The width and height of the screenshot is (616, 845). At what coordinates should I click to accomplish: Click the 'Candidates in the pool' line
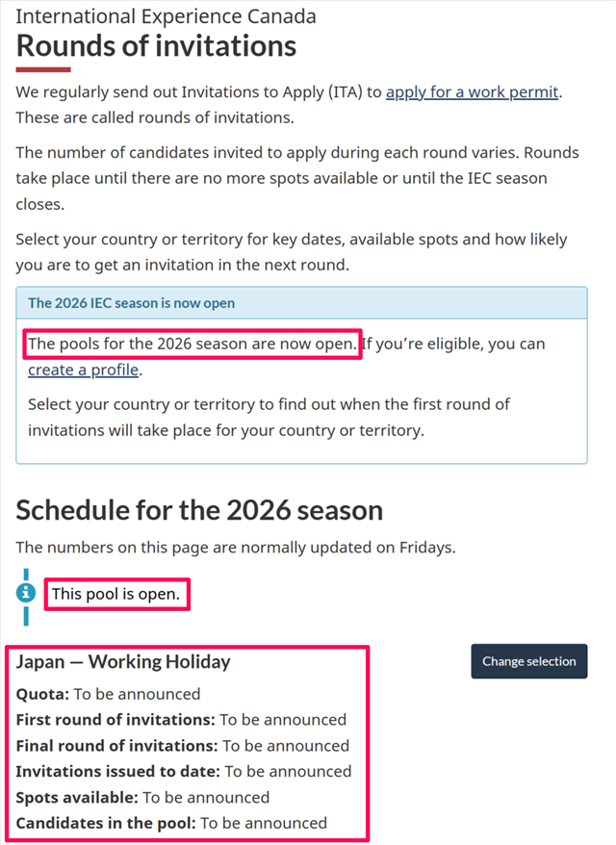(171, 823)
